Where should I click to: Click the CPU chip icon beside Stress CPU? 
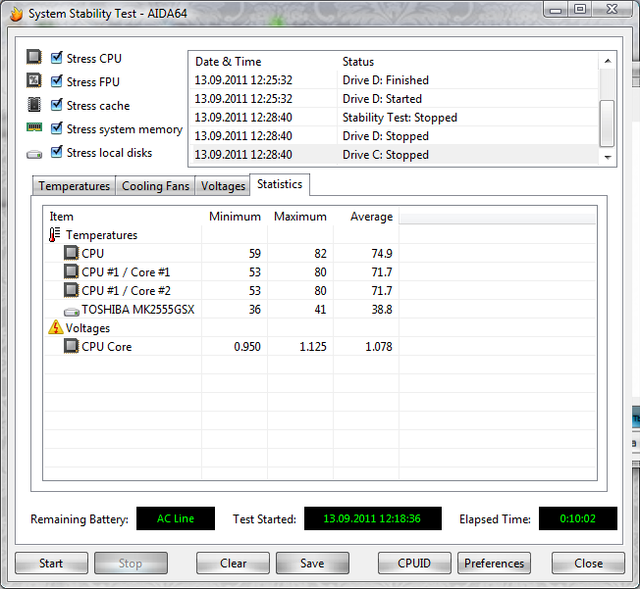34,58
